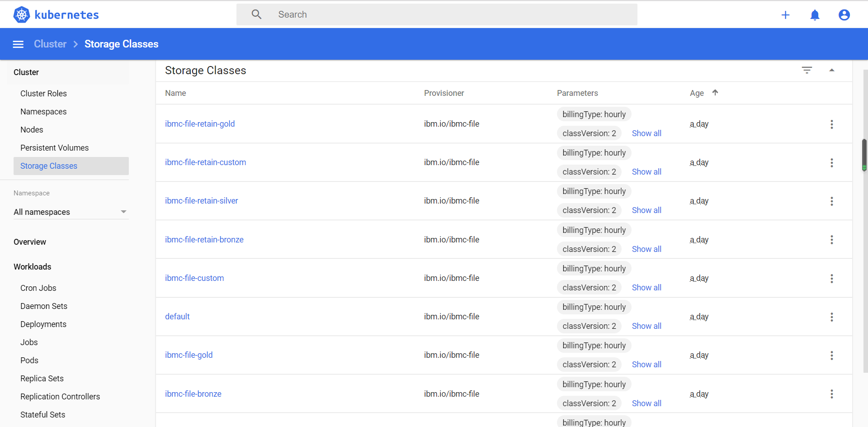Open actions menu for default storage class
Image resolution: width=868 pixels, height=427 pixels.
point(831,317)
